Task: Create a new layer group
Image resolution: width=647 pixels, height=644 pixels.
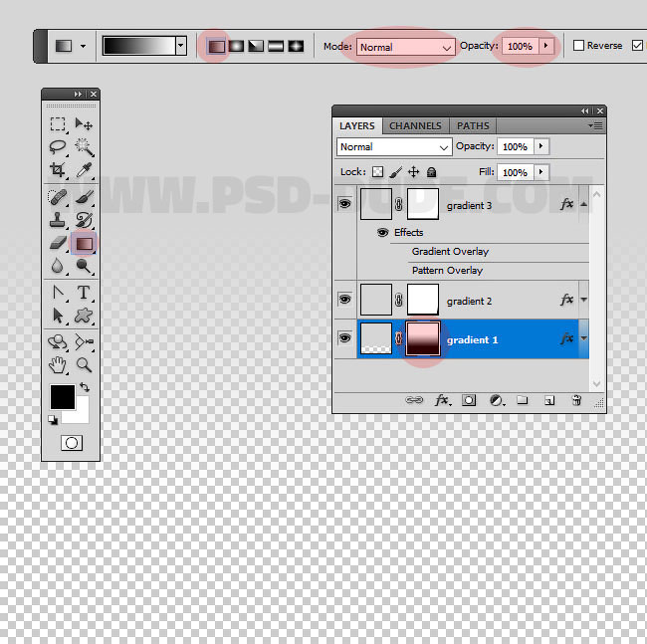Action: (523, 400)
